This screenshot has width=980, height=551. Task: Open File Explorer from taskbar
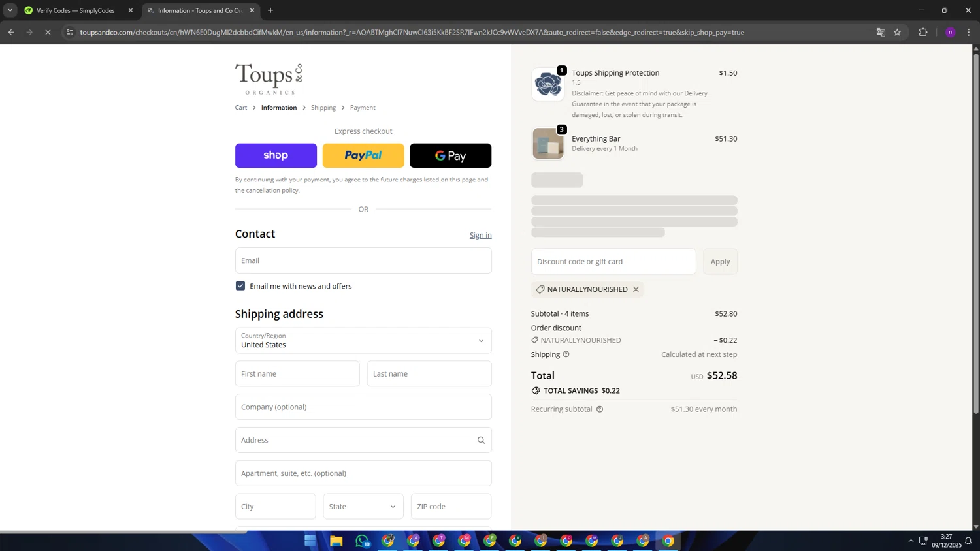point(336,541)
